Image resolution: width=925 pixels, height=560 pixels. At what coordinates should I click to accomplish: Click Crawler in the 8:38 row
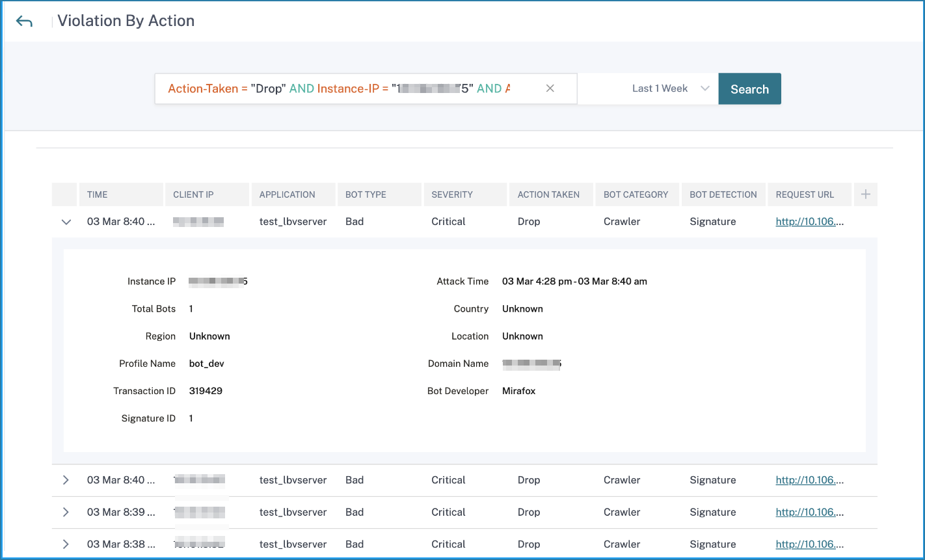tap(622, 544)
